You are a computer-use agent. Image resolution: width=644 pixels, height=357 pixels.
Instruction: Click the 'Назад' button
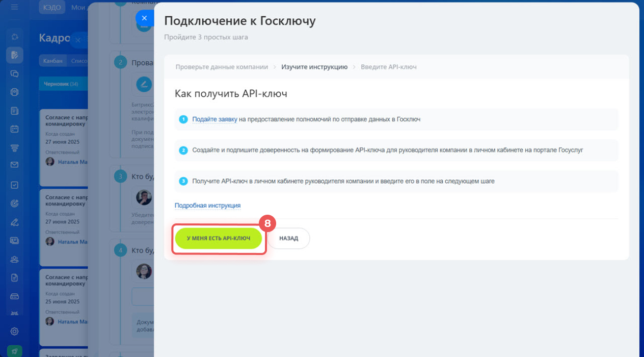click(288, 238)
